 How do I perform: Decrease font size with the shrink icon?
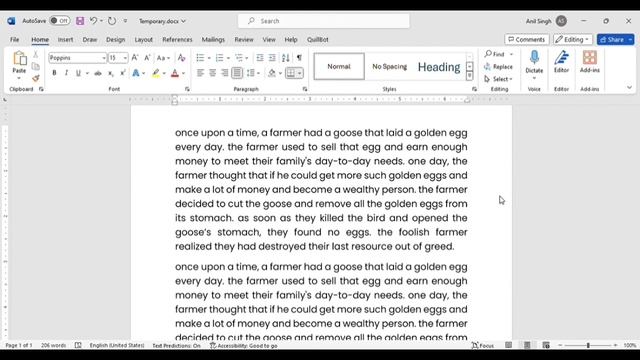coord(147,58)
